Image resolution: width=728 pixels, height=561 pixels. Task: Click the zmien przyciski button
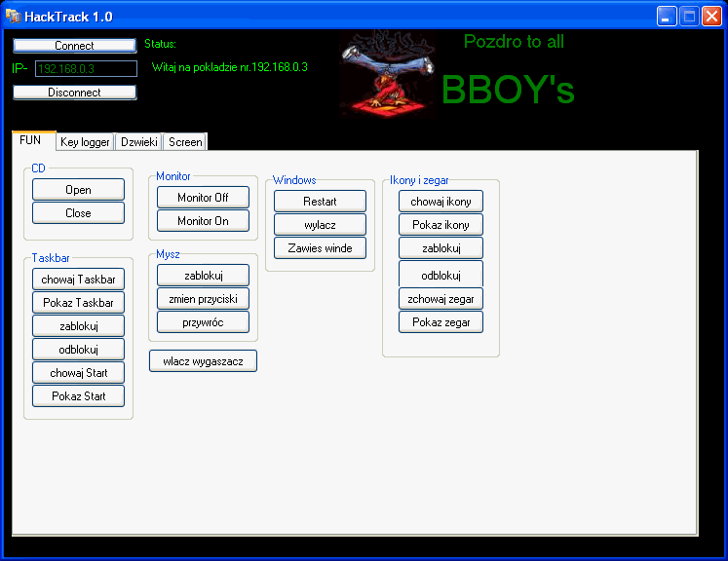point(203,299)
